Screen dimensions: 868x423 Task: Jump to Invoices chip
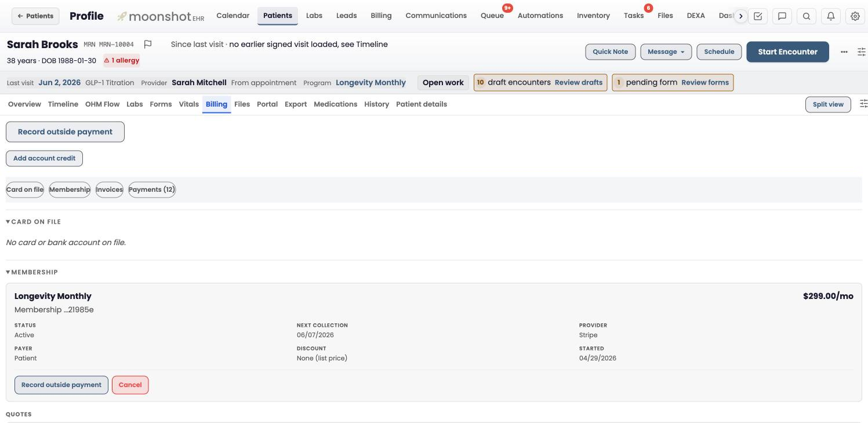(x=109, y=189)
